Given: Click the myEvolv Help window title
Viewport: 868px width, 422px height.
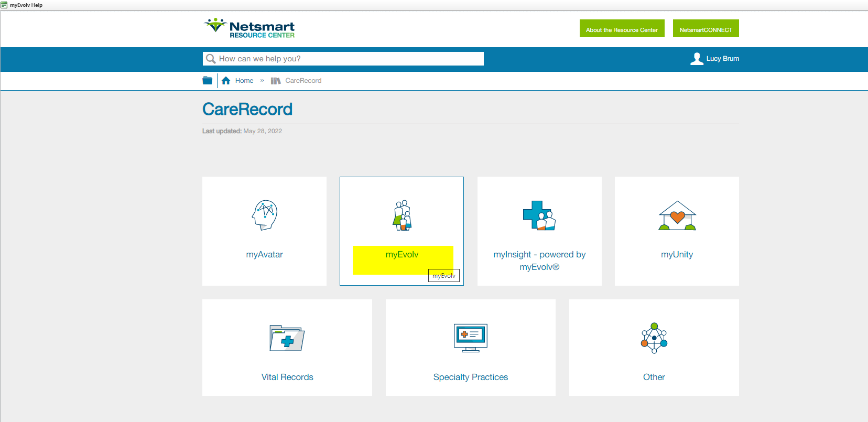Looking at the screenshot, I should click(x=26, y=5).
